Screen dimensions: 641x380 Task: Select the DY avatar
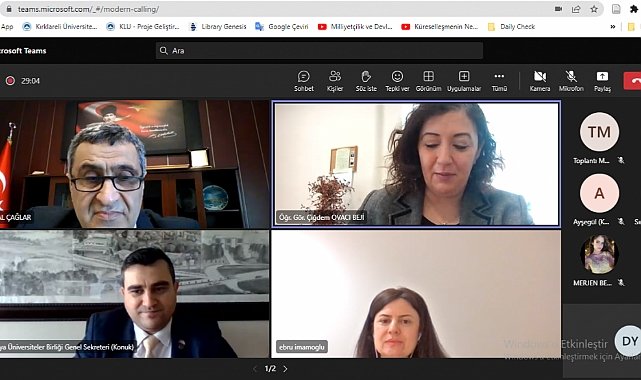point(630,341)
